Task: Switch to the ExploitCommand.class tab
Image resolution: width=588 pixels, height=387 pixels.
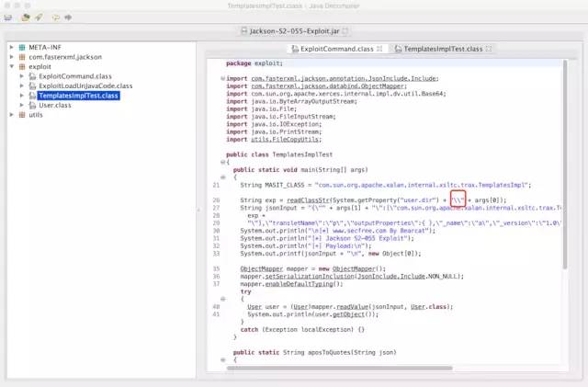Action: point(337,49)
